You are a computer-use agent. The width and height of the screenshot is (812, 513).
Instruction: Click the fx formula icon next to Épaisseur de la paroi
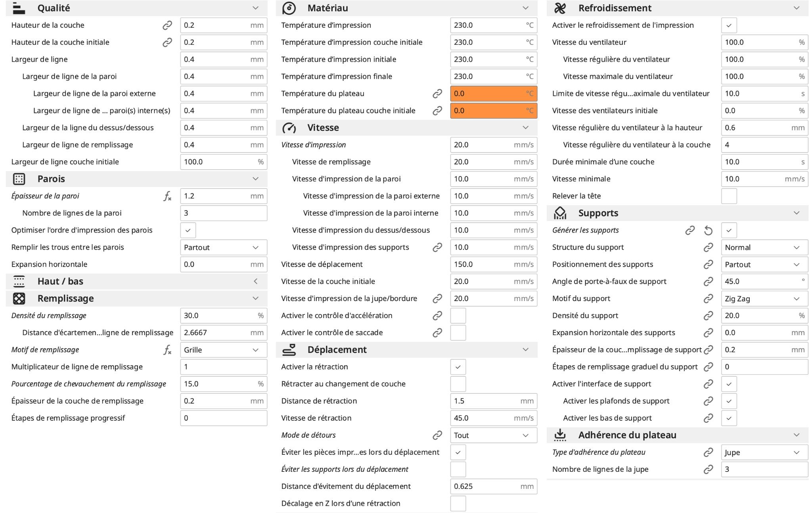(167, 196)
